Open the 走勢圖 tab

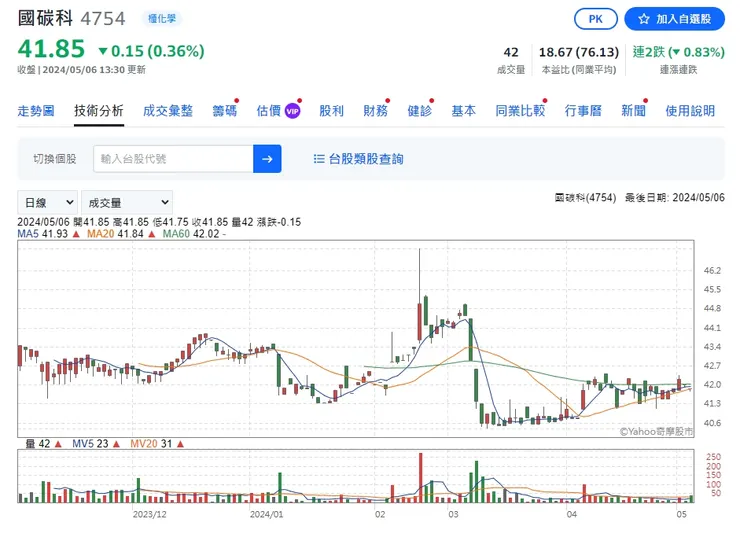tap(36, 111)
